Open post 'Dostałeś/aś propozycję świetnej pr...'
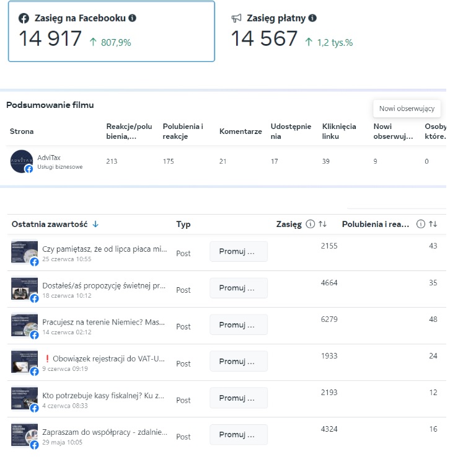The height and width of the screenshot is (459, 476). 104,285
